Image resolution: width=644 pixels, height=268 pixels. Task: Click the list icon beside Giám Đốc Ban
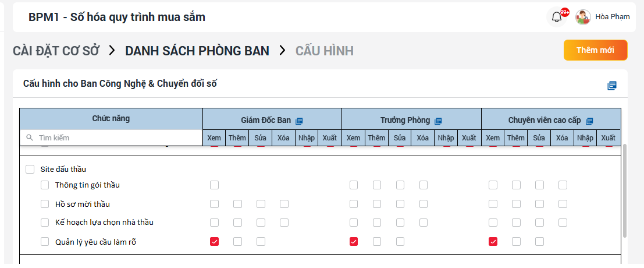click(x=299, y=121)
